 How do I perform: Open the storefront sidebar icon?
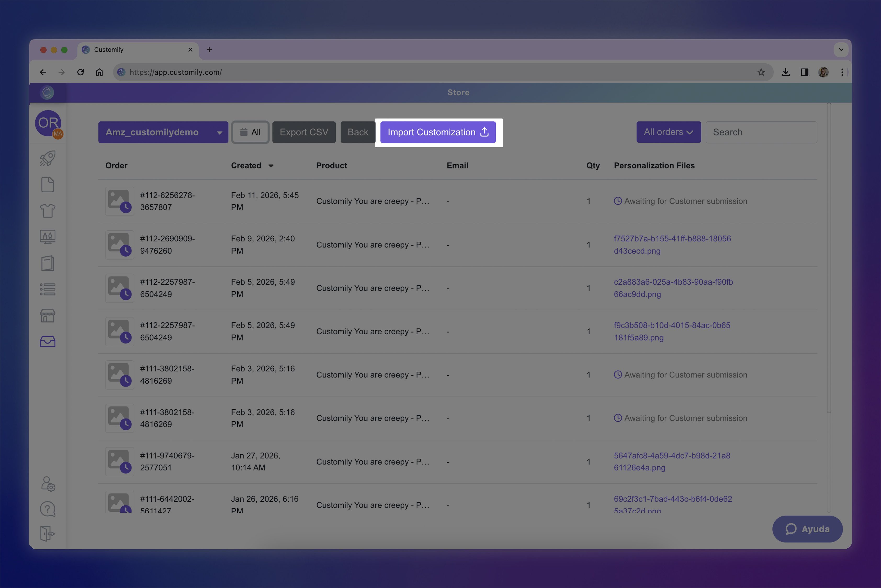[x=48, y=315]
